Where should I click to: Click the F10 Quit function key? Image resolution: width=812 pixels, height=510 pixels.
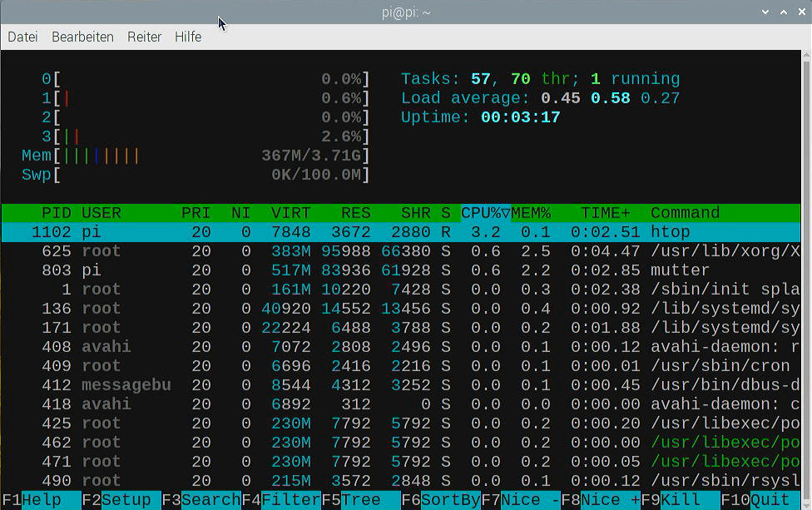point(760,500)
